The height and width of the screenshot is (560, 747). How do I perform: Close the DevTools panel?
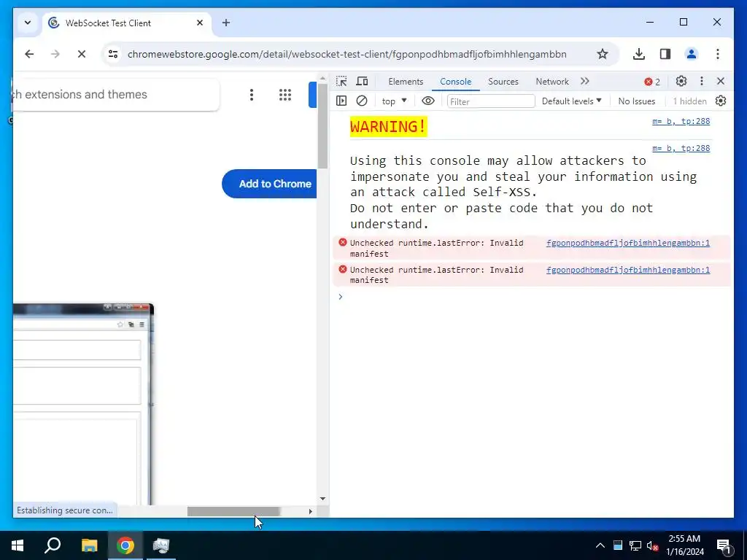point(720,82)
